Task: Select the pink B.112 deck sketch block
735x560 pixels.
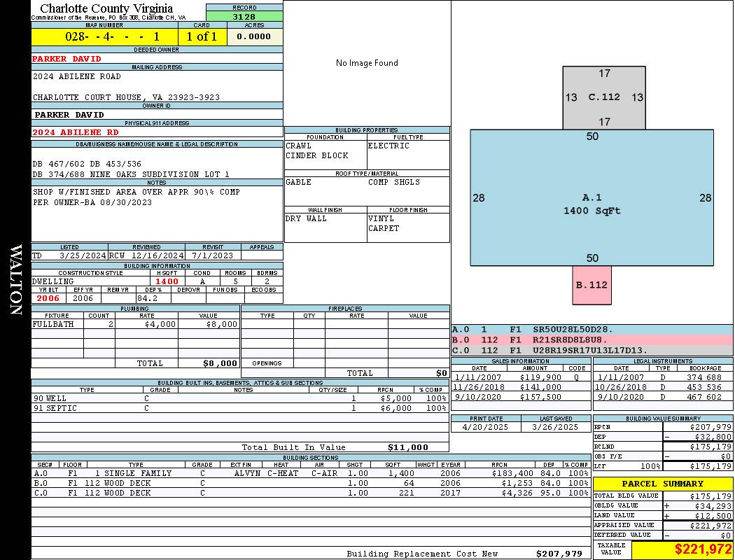Action: pyautogui.click(x=591, y=285)
